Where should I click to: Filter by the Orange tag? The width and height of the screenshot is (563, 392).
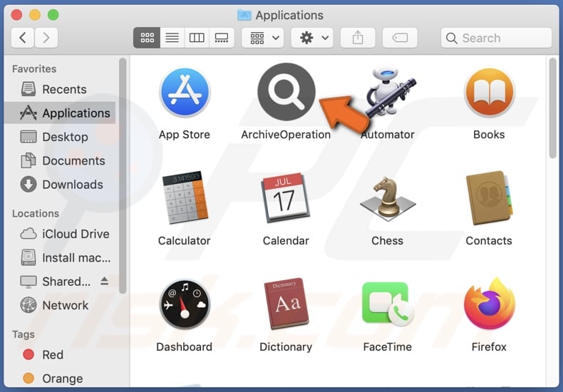(x=60, y=378)
